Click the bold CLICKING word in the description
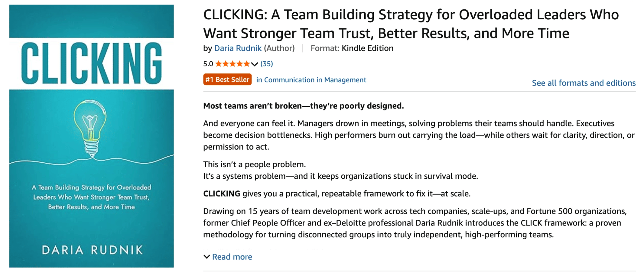 [x=222, y=194]
